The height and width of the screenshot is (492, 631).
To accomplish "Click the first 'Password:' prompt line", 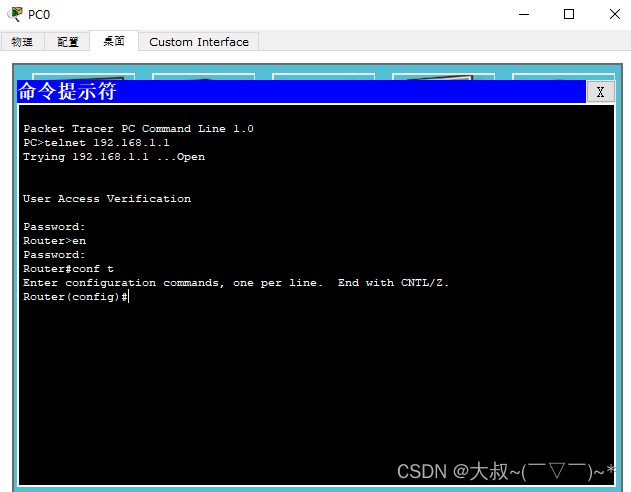I will 54,227.
